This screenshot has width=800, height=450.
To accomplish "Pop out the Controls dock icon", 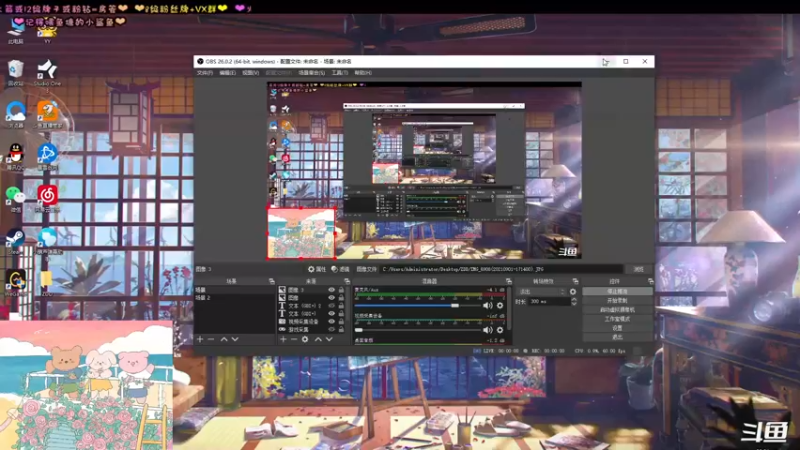I will 651,281.
